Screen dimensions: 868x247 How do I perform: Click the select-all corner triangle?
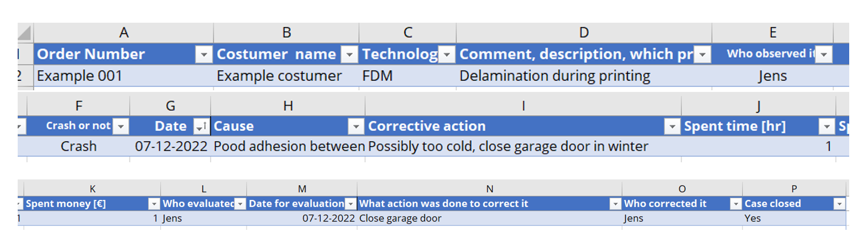[25, 33]
